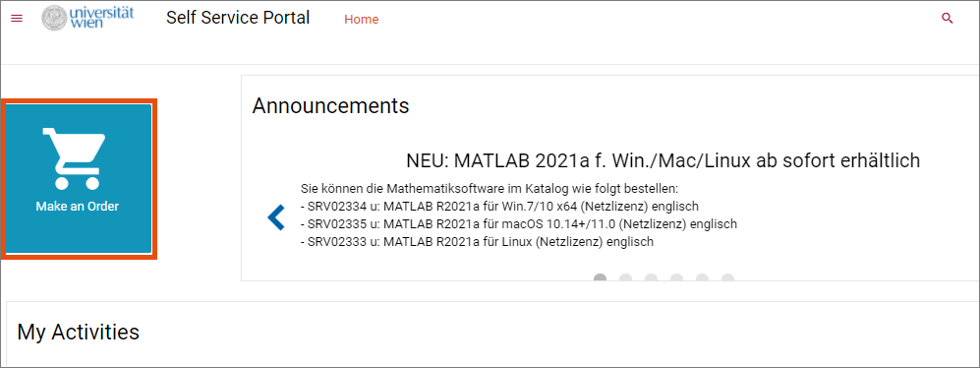Open the MATLAB 2021a announcement headline
The width and height of the screenshot is (980, 368).
click(x=663, y=160)
